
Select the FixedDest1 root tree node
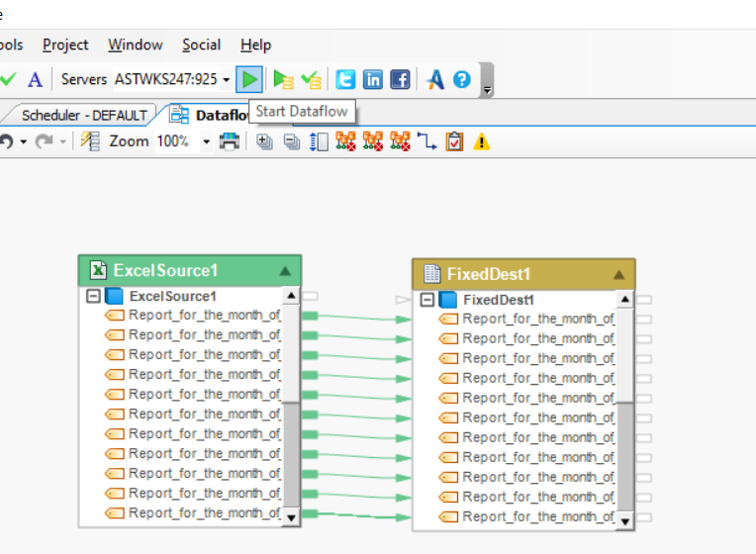pos(499,300)
